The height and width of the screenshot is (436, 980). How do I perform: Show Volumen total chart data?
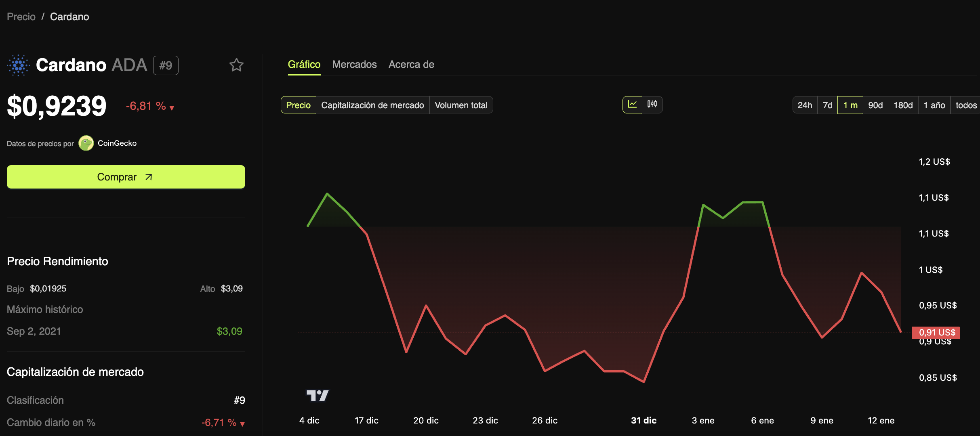point(461,105)
